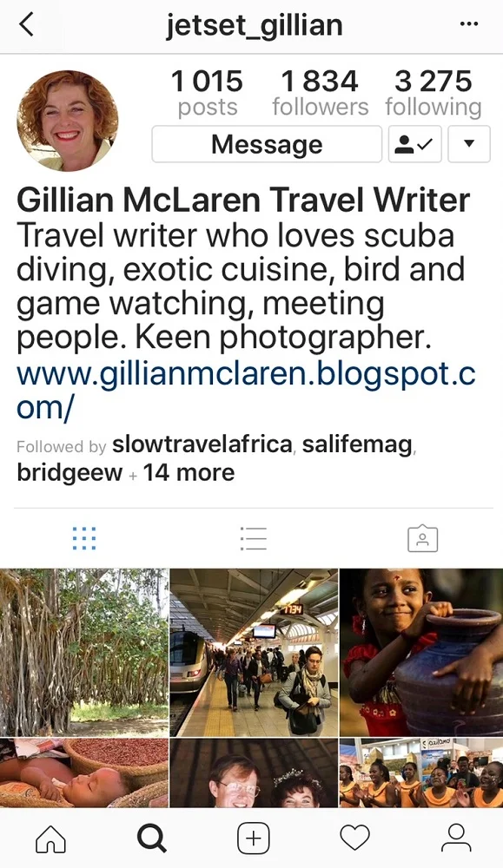The image size is (503, 868).
Task: Expand suggested accounts dropdown arrow
Action: (468, 144)
